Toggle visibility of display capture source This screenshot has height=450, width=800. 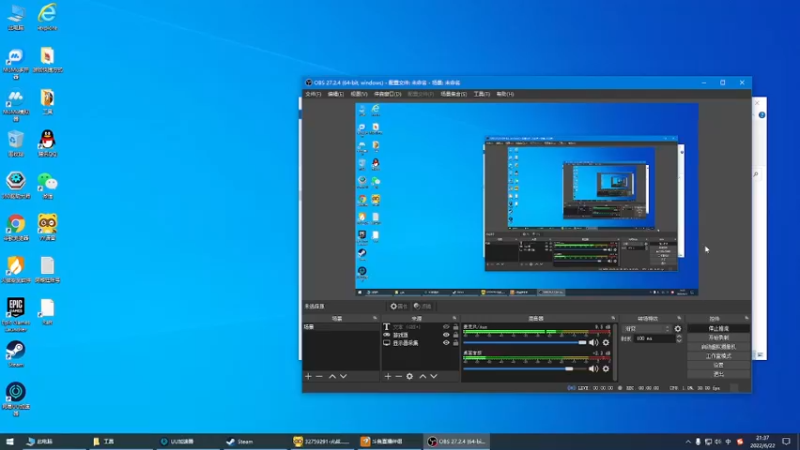tap(446, 343)
